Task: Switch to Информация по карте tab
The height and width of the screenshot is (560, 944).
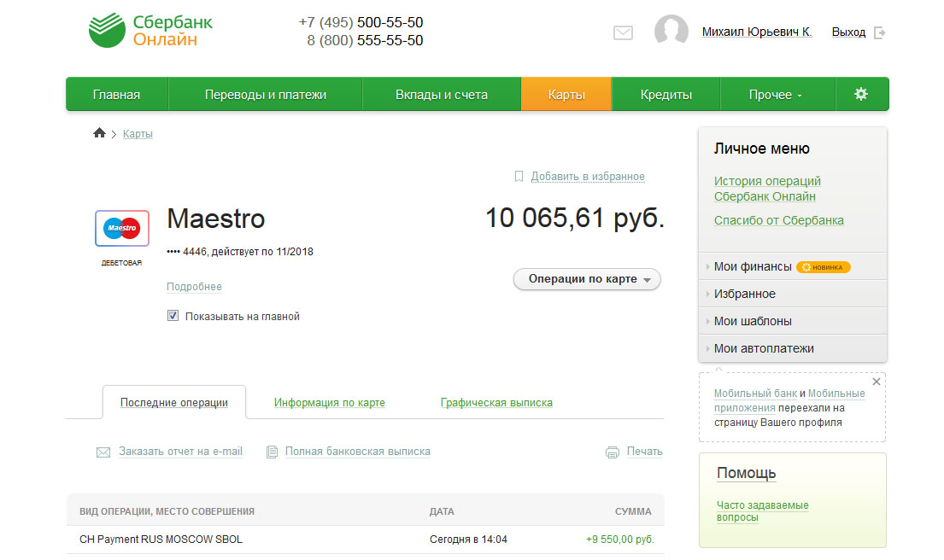Action: pos(329,402)
